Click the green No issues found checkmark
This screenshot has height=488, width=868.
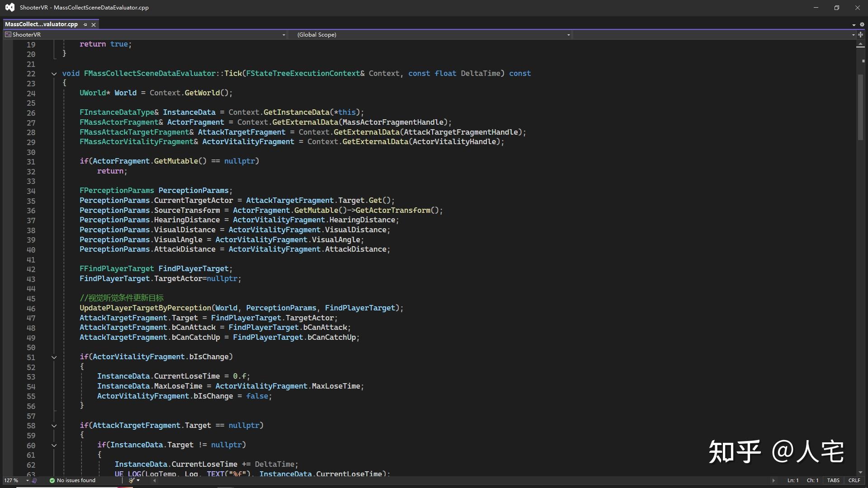tap(52, 480)
